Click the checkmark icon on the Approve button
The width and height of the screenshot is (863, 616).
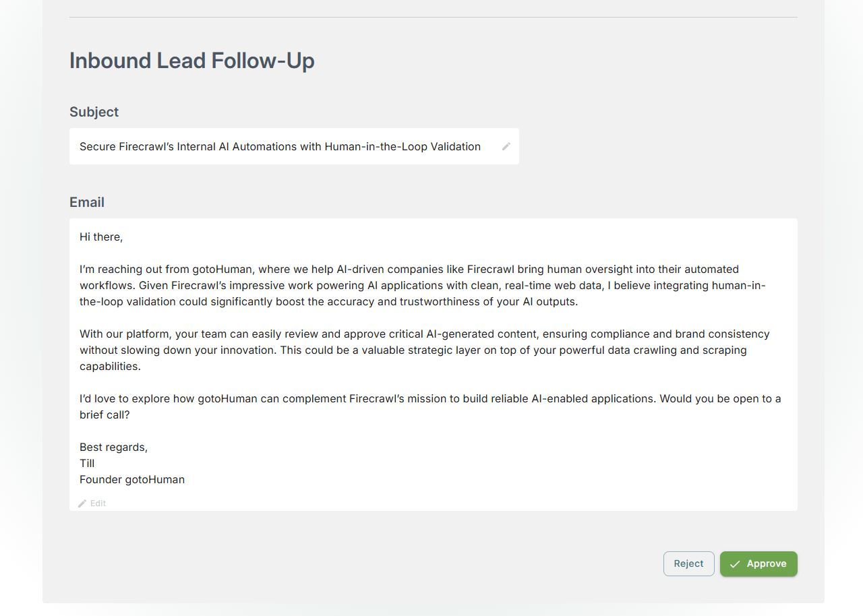click(x=735, y=564)
